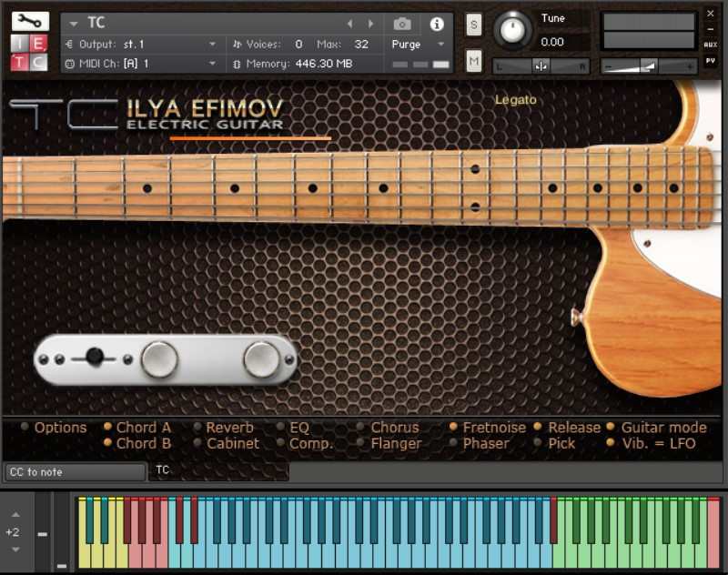728x575 pixels.
Task: Click the guitar fretboard double-dot twelfth fret
Action: (x=475, y=188)
